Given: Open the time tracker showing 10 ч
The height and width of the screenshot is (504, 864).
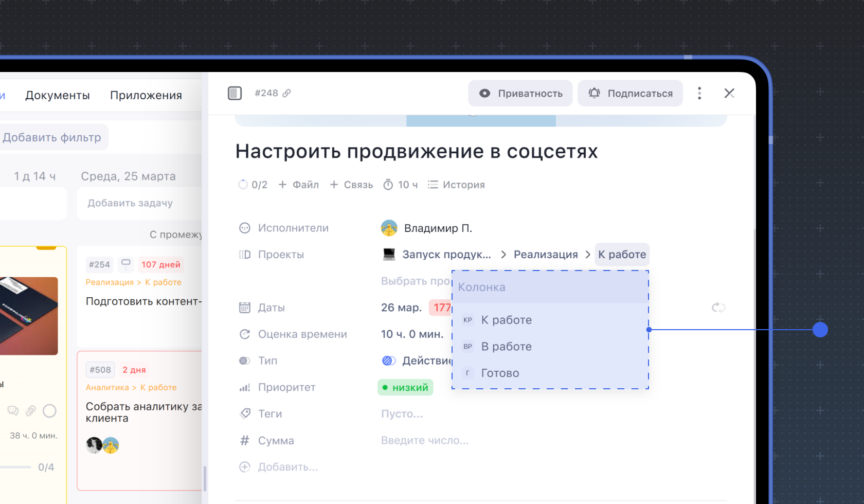Looking at the screenshot, I should tap(401, 185).
